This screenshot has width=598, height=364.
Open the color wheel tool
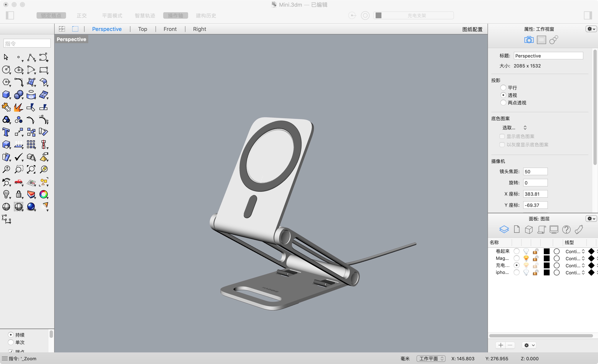click(44, 194)
